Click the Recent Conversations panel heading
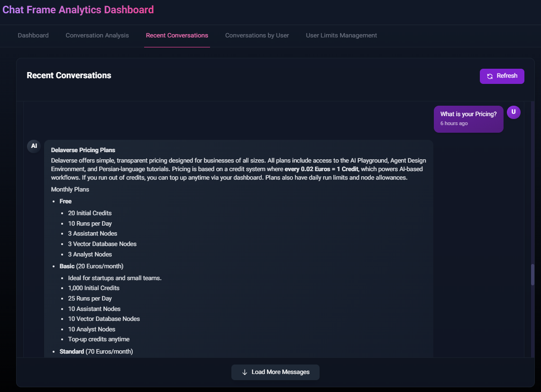 [69, 75]
